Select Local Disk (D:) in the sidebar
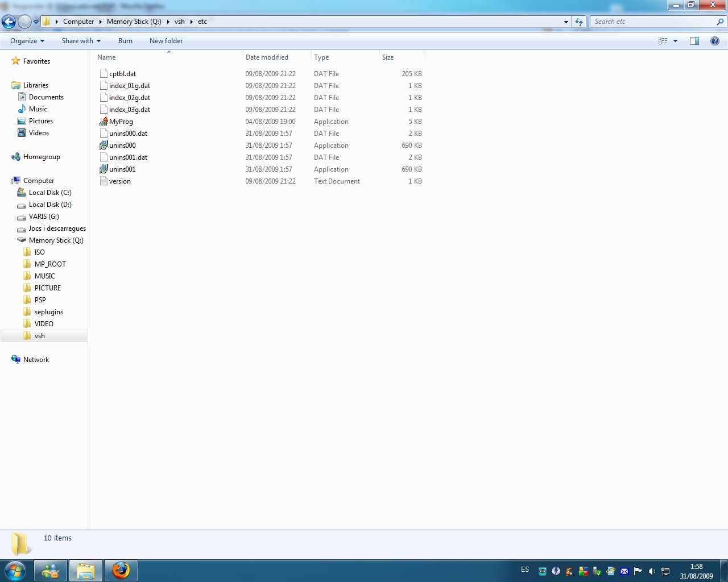 50,205
